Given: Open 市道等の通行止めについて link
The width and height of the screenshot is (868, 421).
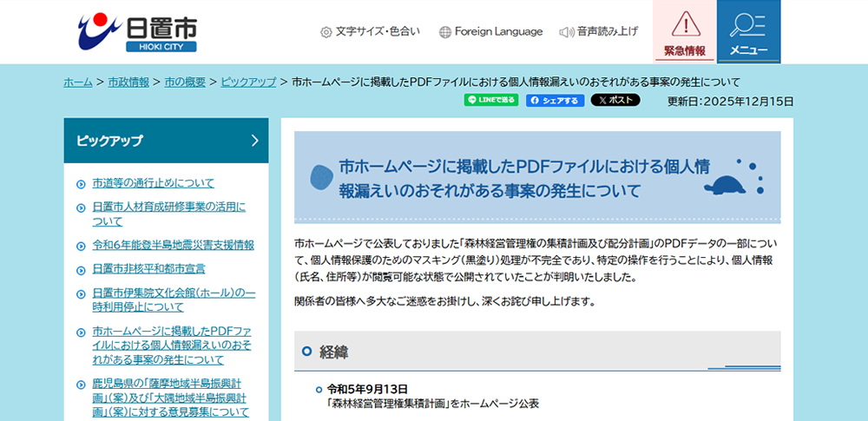Looking at the screenshot, I should tap(154, 183).
